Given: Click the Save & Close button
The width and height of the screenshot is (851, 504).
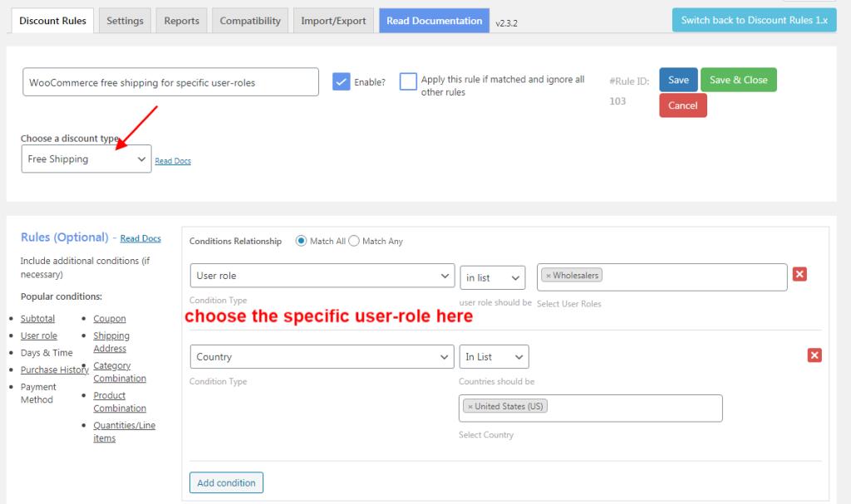Looking at the screenshot, I should click(x=739, y=80).
